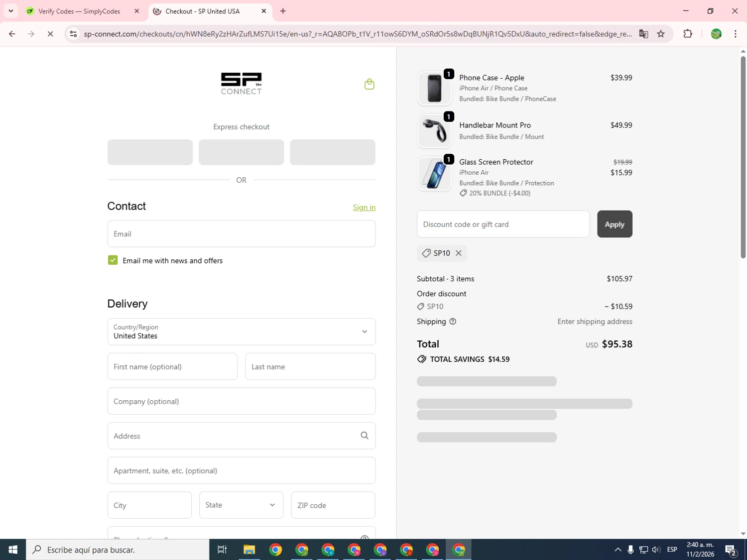The height and width of the screenshot is (560, 747).
Task: Click the Address field
Action: click(x=242, y=436)
